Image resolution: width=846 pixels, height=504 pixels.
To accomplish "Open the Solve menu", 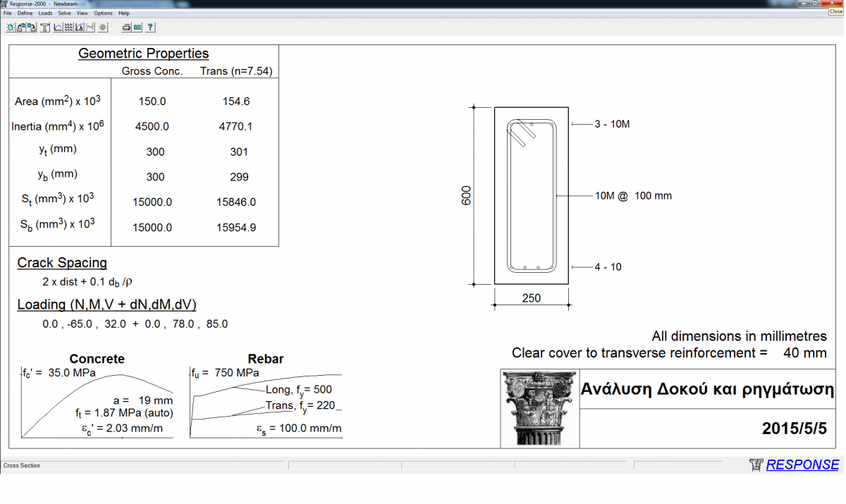I will tap(64, 13).
